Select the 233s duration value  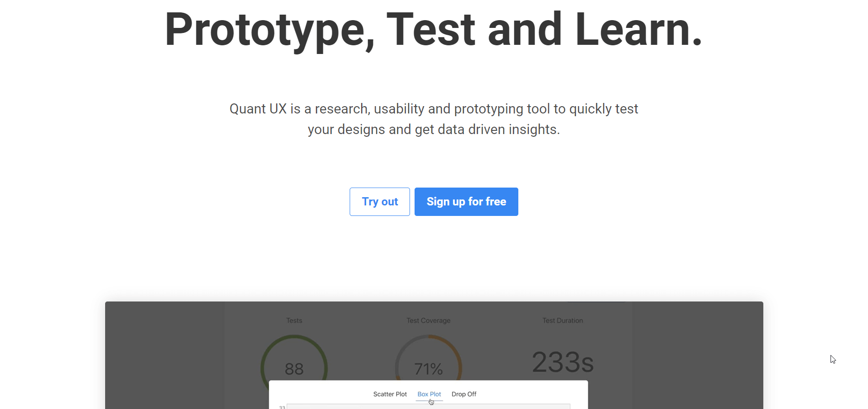tap(563, 362)
